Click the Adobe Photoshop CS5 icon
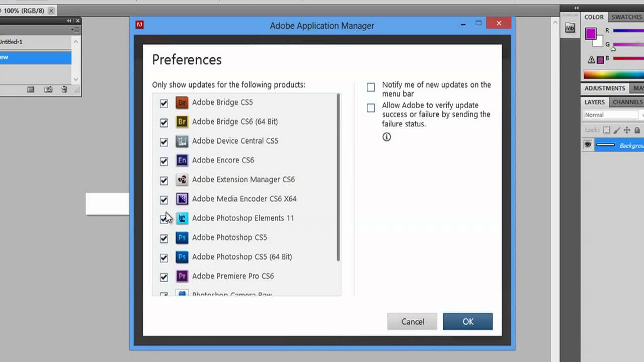644x362 pixels. tap(182, 237)
